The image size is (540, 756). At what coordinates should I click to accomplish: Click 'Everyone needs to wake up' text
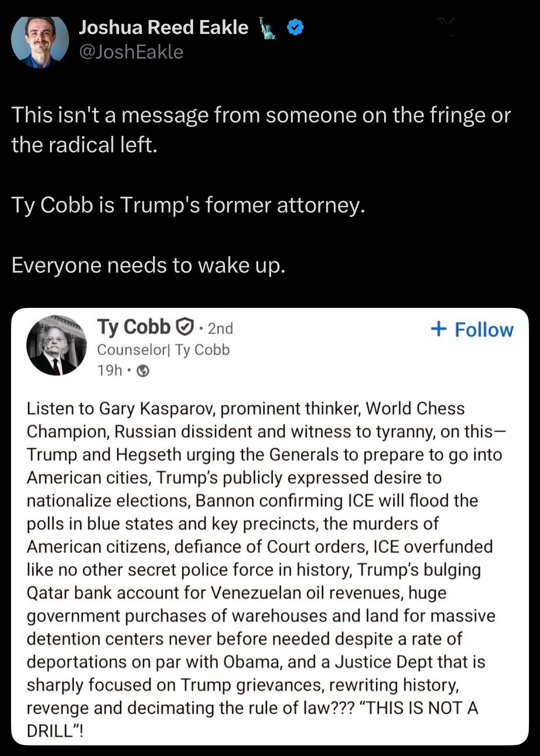pyautogui.click(x=148, y=265)
